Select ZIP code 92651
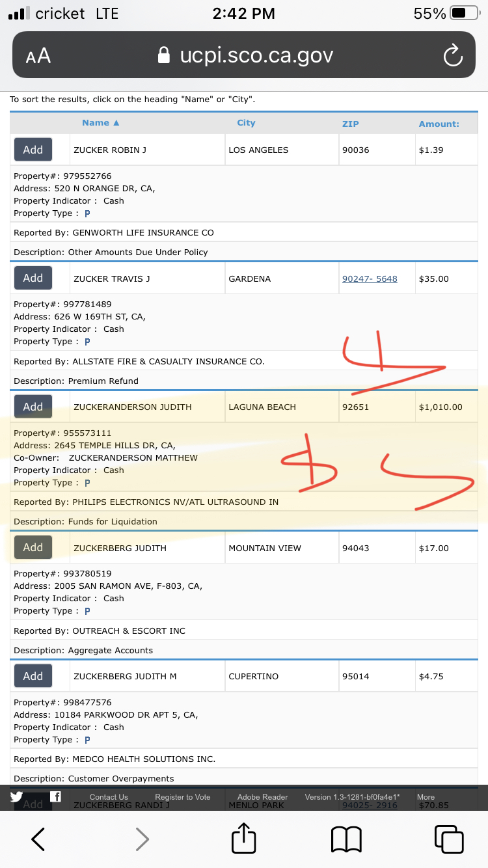Viewport: 488px width, 868px height. click(355, 407)
